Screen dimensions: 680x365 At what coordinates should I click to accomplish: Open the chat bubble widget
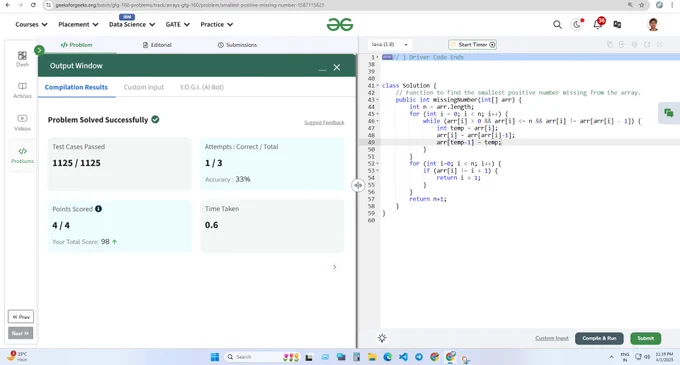pos(669,113)
